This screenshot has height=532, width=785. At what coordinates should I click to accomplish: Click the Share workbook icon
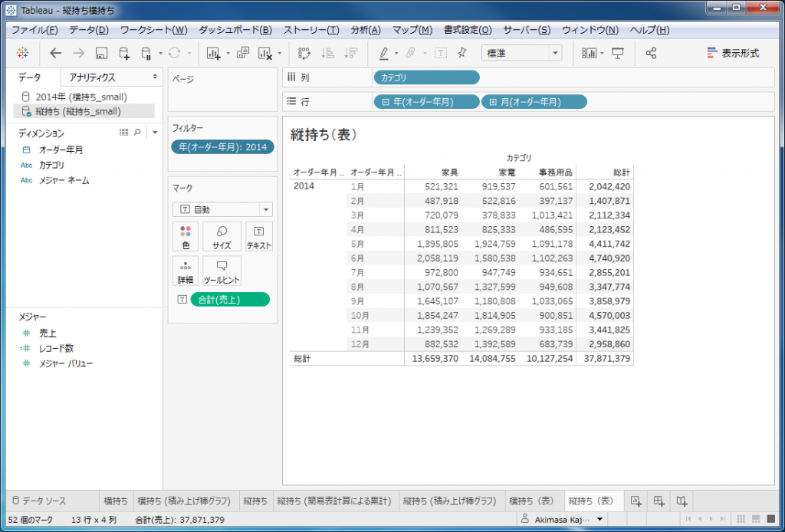pyautogui.click(x=651, y=53)
